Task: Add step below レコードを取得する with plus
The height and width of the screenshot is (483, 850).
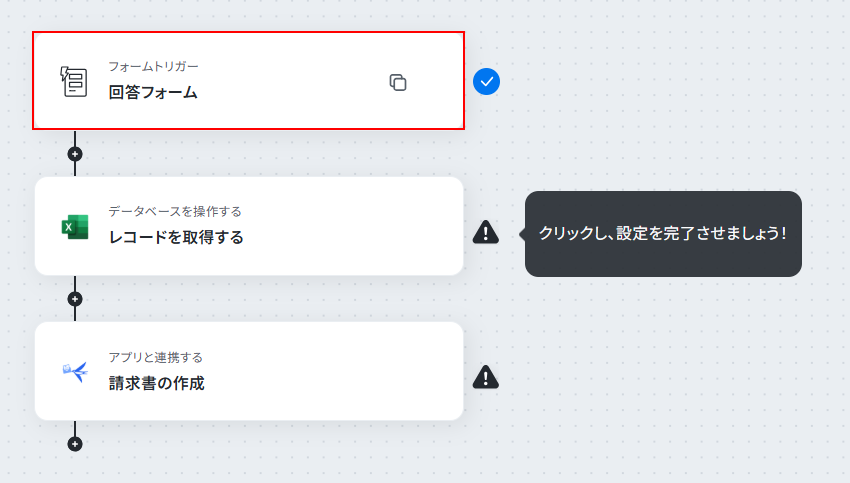Action: (x=75, y=299)
